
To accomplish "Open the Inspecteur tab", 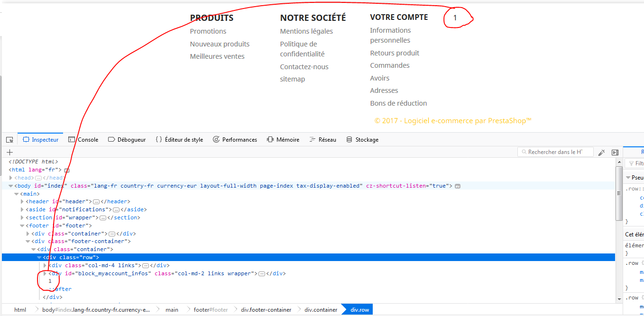I will (x=40, y=140).
